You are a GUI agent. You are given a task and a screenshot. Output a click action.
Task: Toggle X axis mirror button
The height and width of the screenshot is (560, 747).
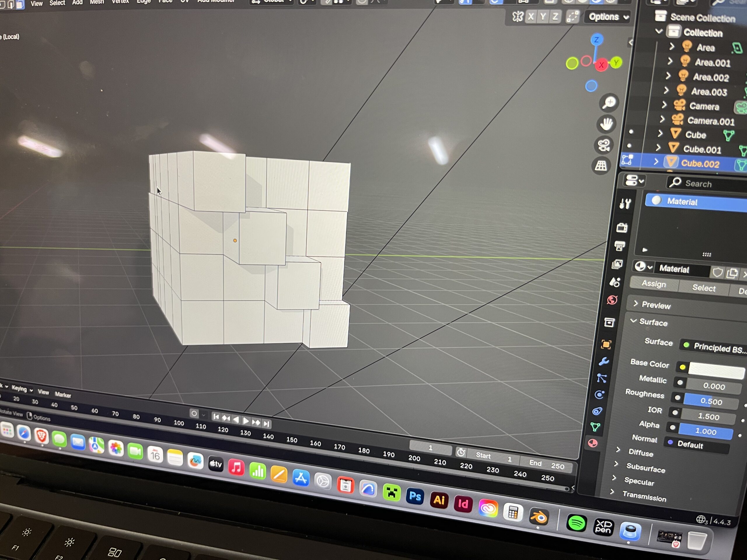[x=531, y=17]
